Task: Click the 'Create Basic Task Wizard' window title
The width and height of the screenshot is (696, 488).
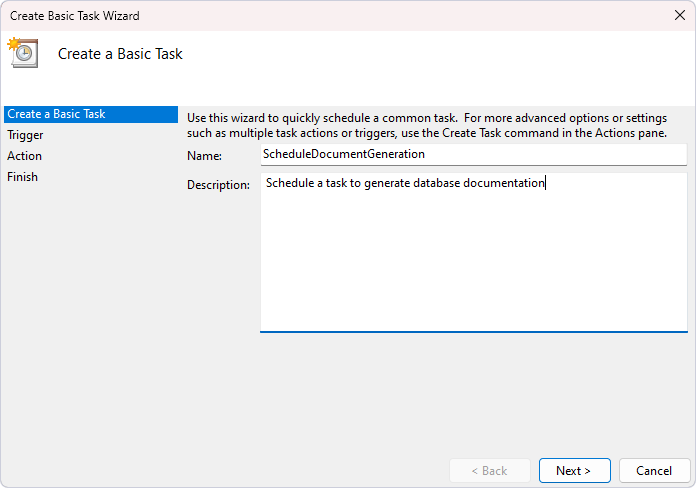Action: 75,16
